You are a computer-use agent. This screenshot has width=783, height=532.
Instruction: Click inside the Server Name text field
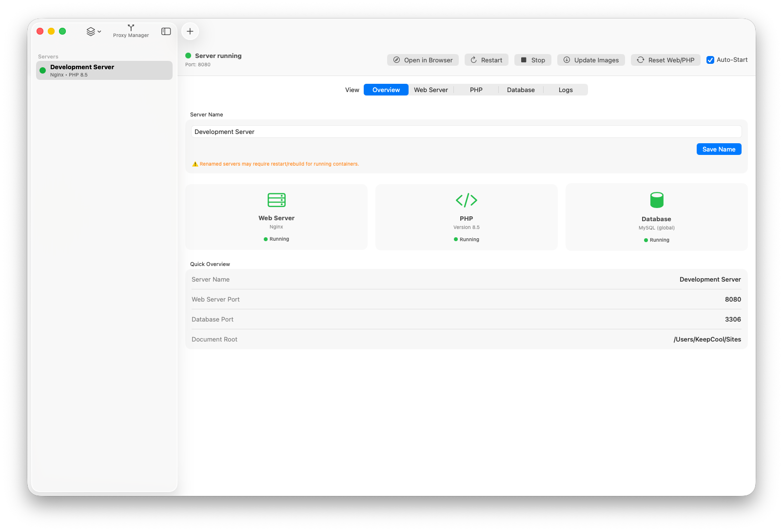point(466,132)
